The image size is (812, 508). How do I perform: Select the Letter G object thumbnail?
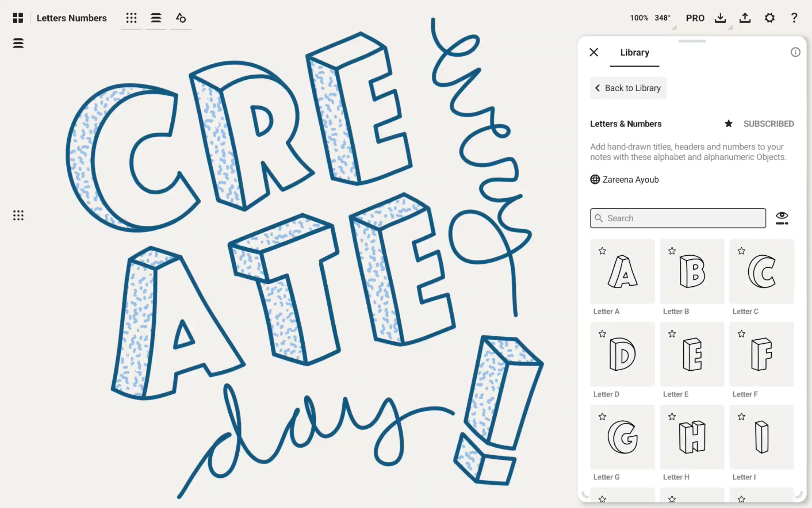[x=622, y=437]
